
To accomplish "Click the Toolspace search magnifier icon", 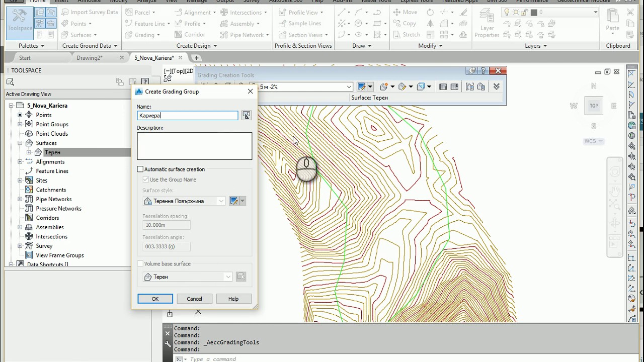I will (x=10, y=82).
